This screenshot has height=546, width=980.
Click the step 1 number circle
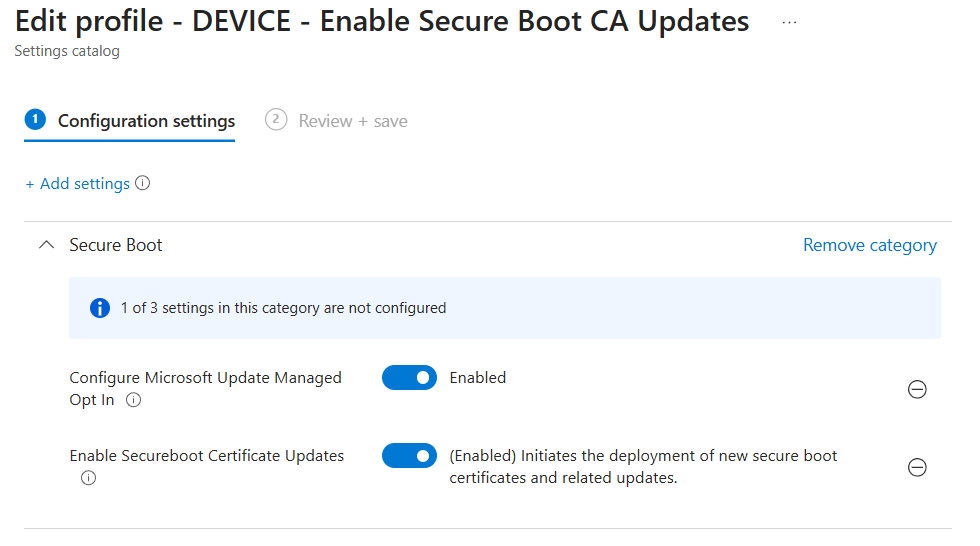click(x=35, y=120)
